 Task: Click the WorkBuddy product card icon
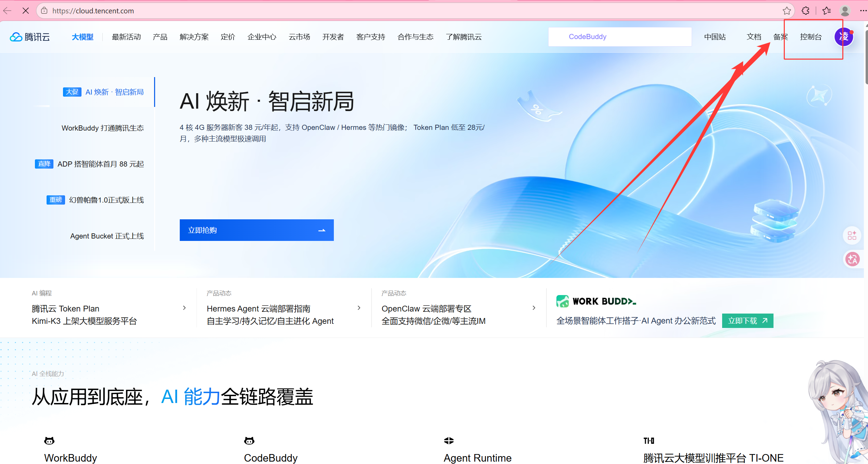pos(49,441)
